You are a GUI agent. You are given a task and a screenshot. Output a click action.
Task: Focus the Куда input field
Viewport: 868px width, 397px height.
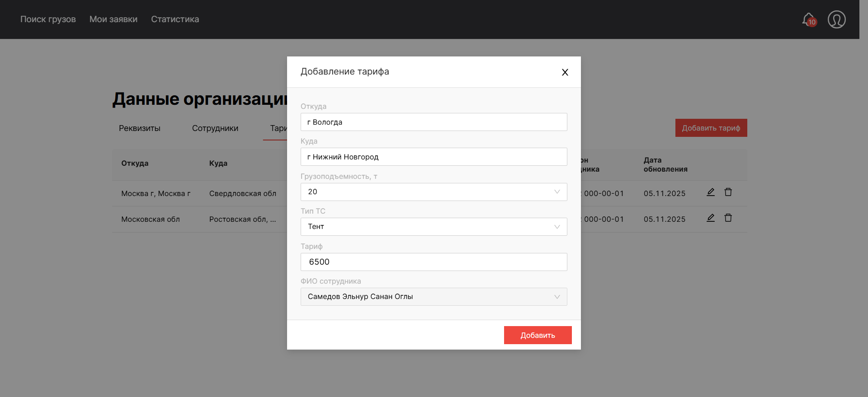[x=434, y=157]
